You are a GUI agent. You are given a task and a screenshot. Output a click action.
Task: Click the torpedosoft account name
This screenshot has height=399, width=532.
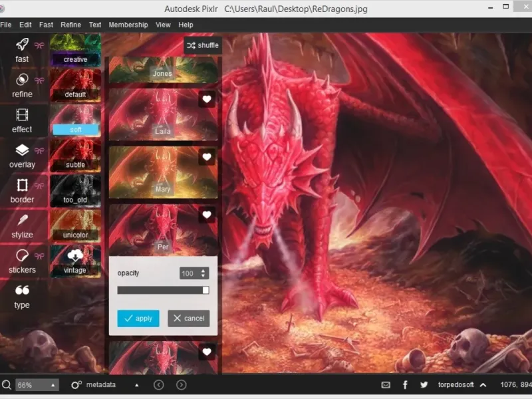456,385
